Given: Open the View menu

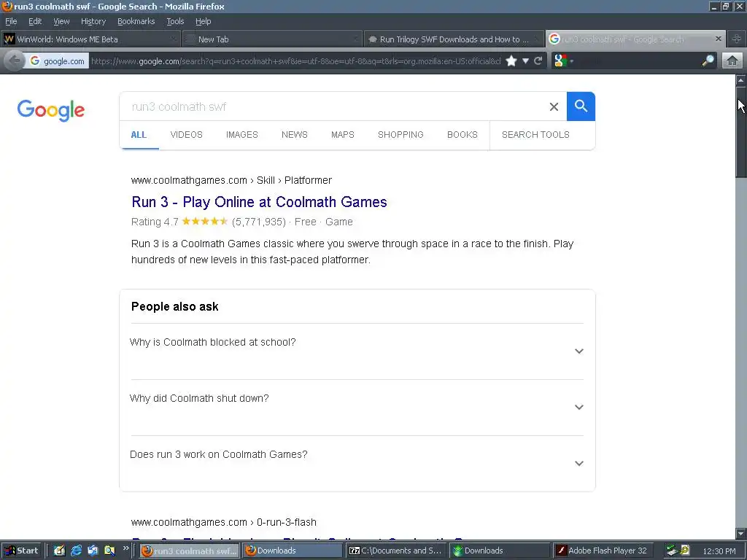Looking at the screenshot, I should [61, 21].
